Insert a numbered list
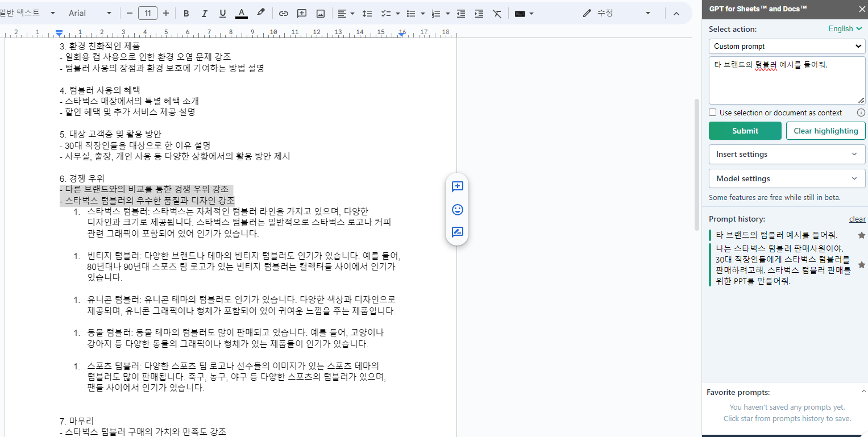868x437 pixels. (x=436, y=13)
